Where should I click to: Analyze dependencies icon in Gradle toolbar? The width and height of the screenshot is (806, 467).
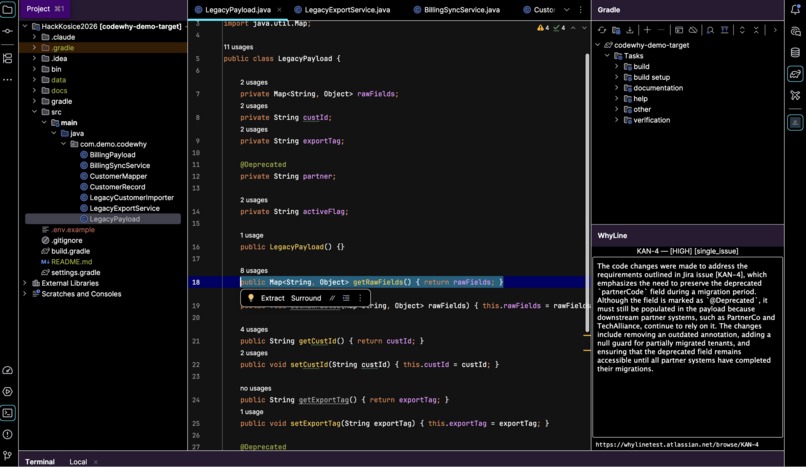pyautogui.click(x=710, y=30)
